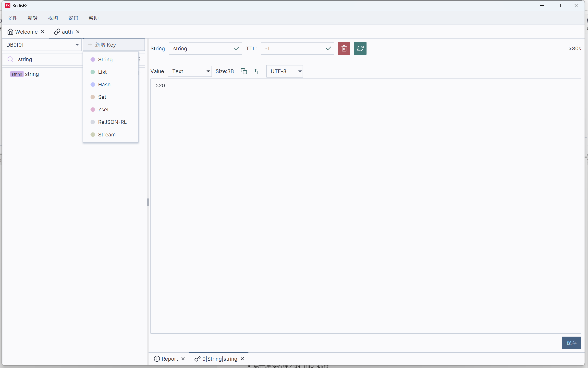Copy the value with the copy icon
The image size is (588, 368).
tap(244, 71)
